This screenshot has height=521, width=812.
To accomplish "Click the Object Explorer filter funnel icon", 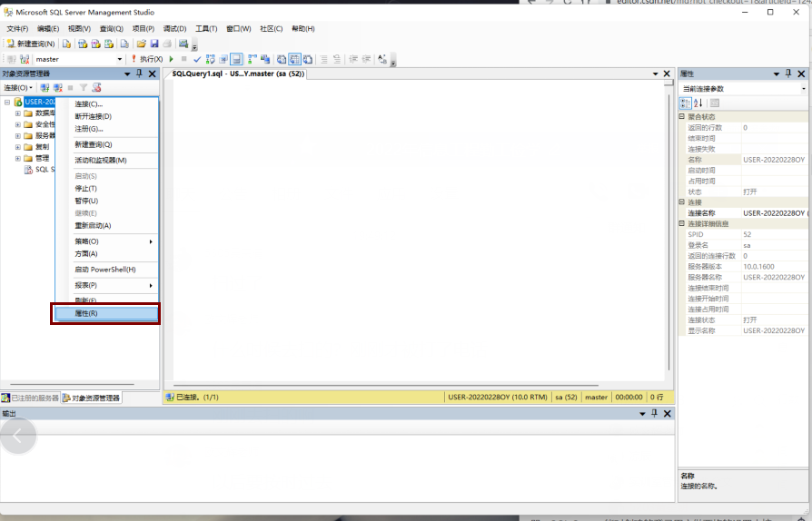I will tap(83, 87).
